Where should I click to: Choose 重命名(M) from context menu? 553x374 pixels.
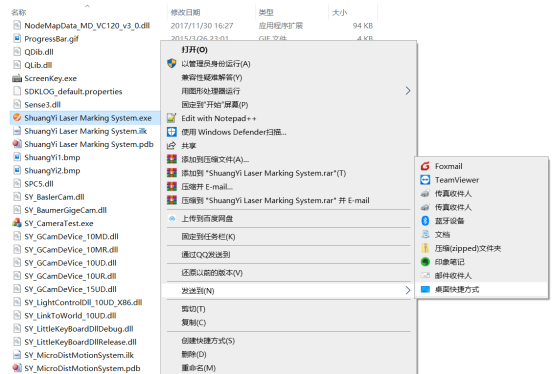coord(288,368)
